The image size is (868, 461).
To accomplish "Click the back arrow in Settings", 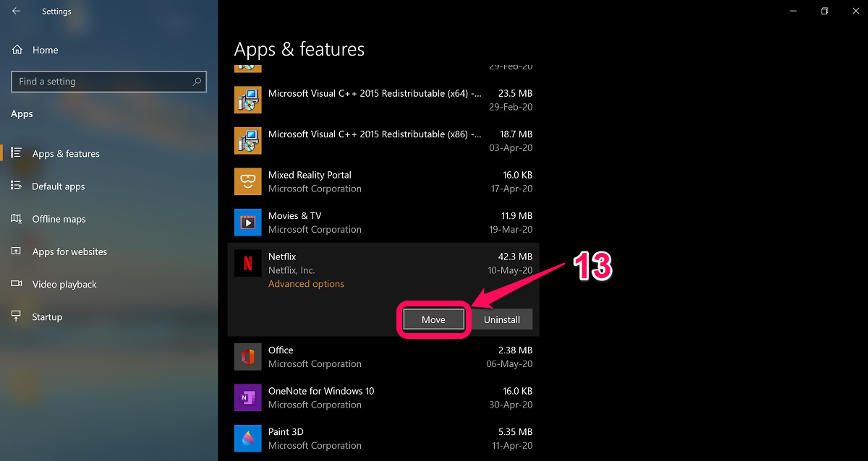I will click(16, 12).
